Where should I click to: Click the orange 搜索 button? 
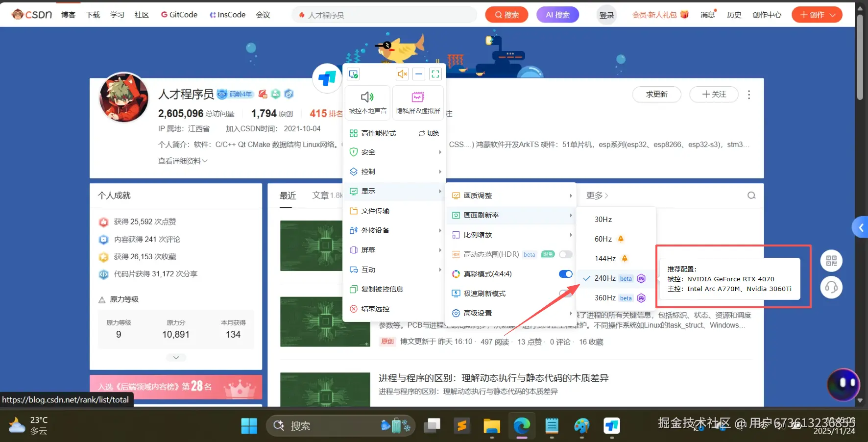(x=506, y=15)
